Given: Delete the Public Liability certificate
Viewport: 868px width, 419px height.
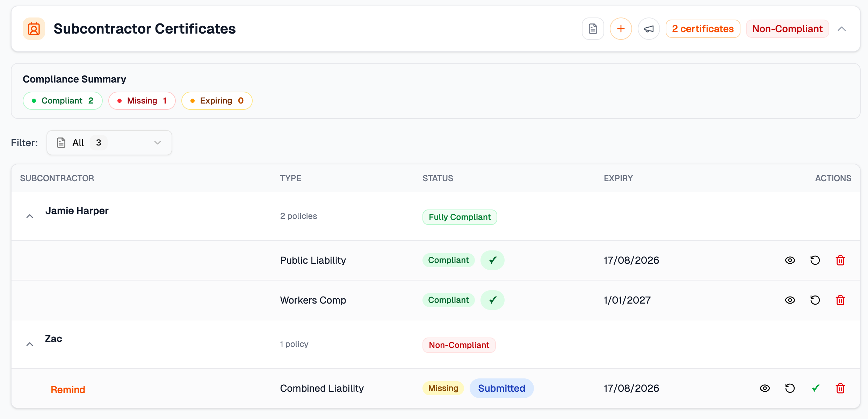Looking at the screenshot, I should click(840, 260).
